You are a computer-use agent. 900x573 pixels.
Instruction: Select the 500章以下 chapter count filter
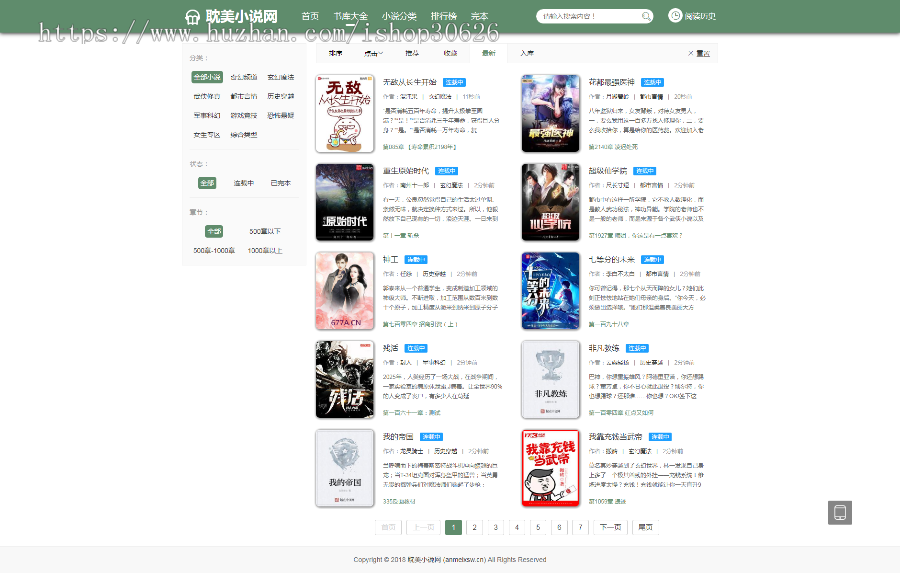pos(265,231)
